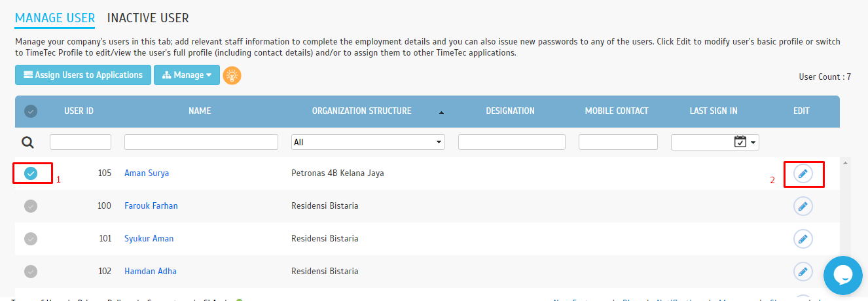This screenshot has width=868, height=301.
Task: Click Assign Users to Applications button
Action: point(83,75)
